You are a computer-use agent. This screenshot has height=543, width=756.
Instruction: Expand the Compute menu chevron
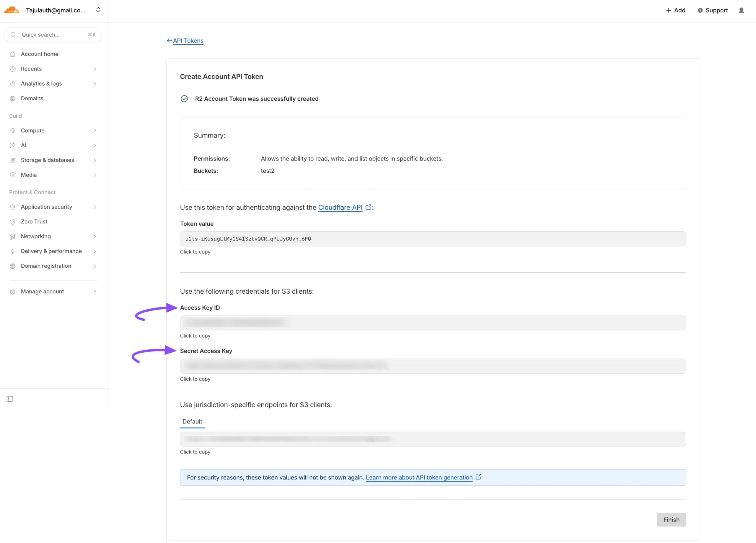(x=95, y=131)
